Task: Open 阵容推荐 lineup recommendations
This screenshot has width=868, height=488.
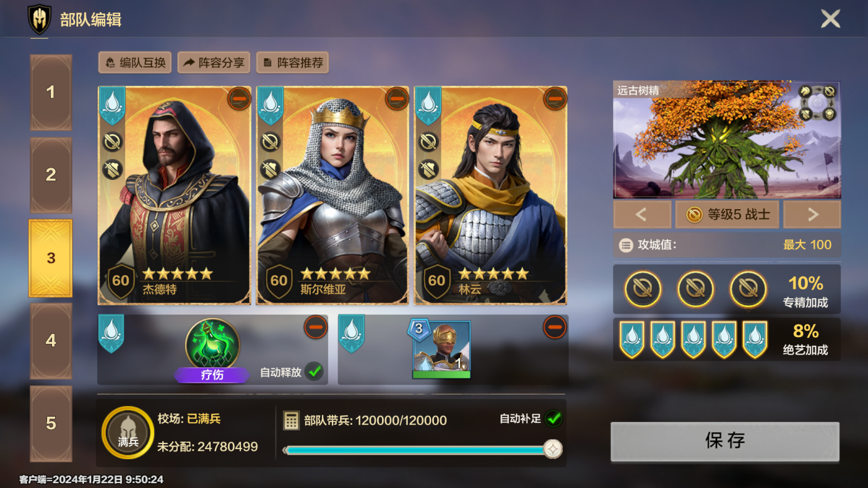Action: pyautogui.click(x=292, y=63)
